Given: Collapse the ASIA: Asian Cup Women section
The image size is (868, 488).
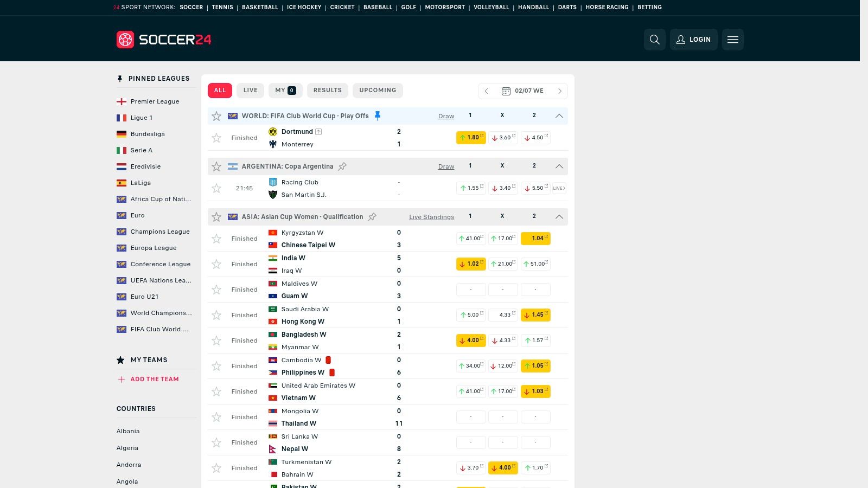Looking at the screenshot, I should pos(559,216).
